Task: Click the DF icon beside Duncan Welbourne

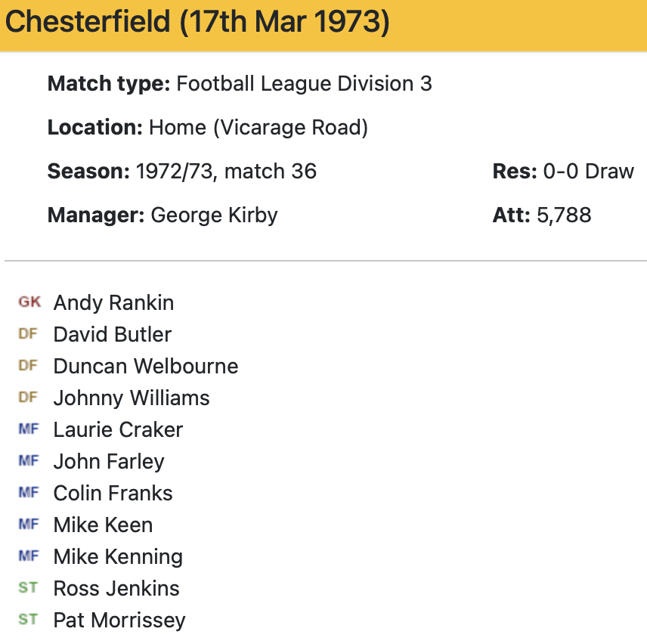Action: tap(28, 366)
